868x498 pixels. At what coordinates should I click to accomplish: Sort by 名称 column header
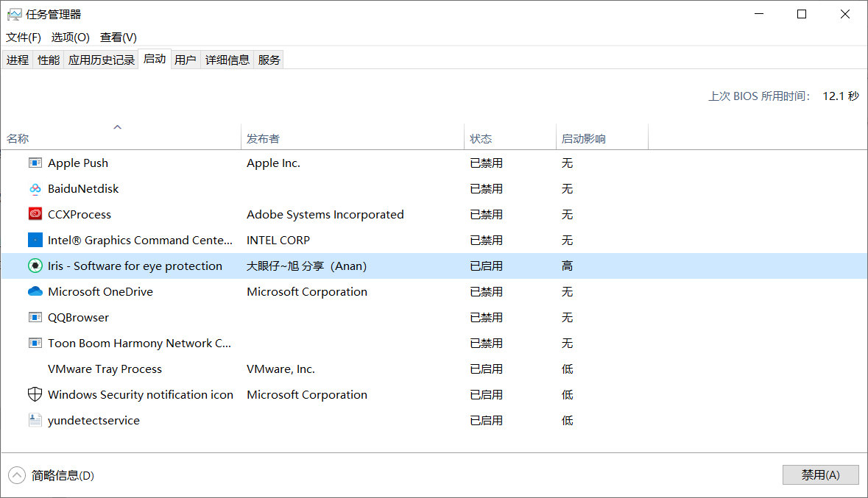point(18,138)
